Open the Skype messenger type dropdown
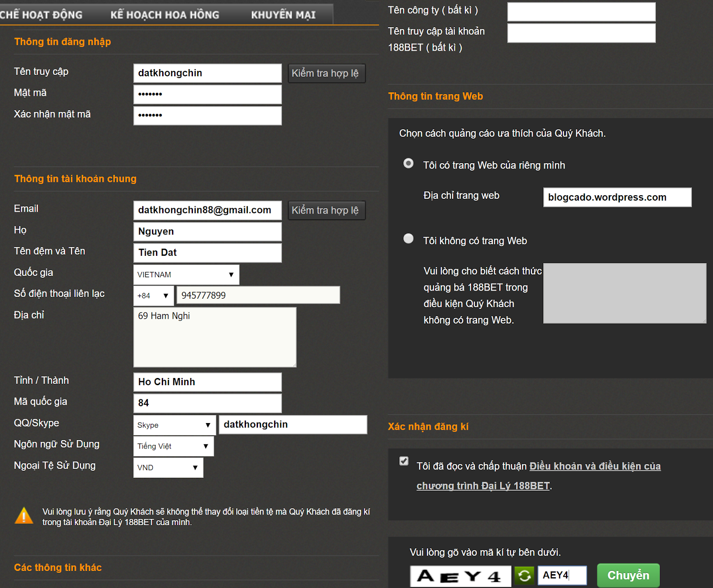Image resolution: width=713 pixels, height=588 pixels. [175, 425]
